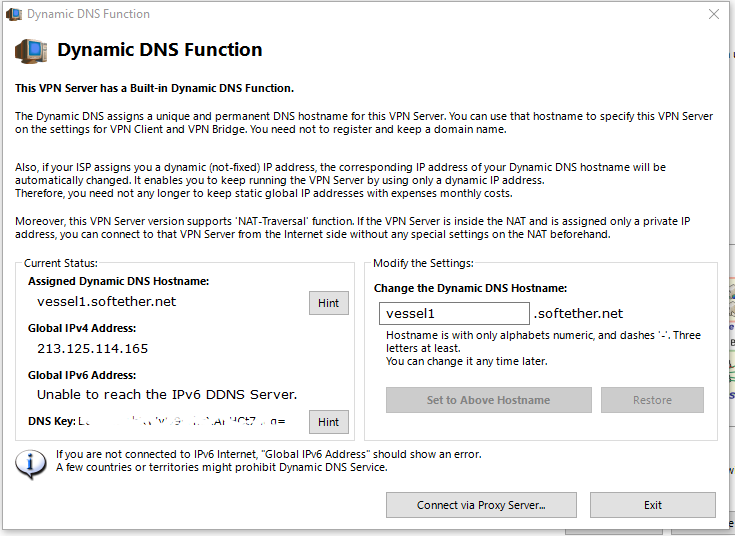Open Connect via Proxy Server dialog
This screenshot has width=735, height=536.
(x=481, y=505)
